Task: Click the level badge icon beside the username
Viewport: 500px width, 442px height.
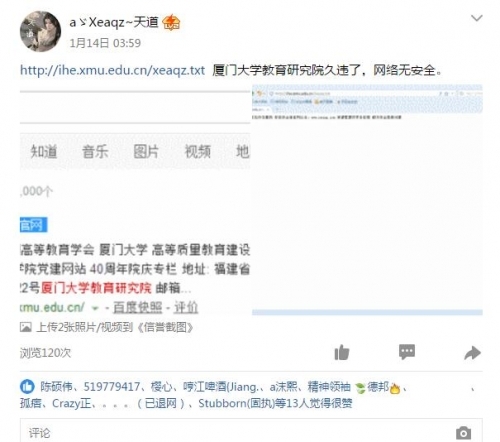Action: point(171,22)
